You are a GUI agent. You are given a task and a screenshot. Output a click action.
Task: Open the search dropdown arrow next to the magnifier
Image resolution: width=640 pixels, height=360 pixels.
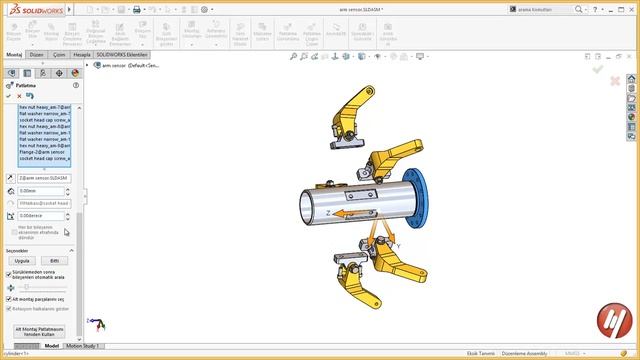pos(586,9)
